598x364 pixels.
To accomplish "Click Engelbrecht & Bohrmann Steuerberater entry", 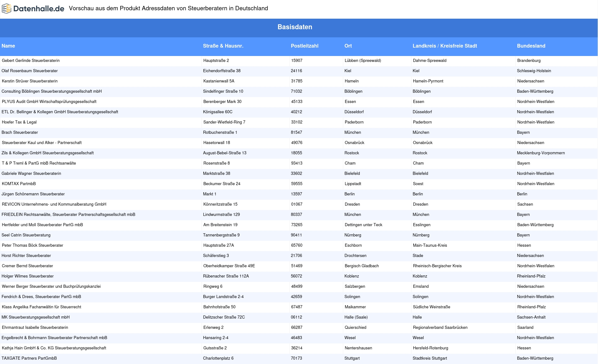I will point(54,338).
